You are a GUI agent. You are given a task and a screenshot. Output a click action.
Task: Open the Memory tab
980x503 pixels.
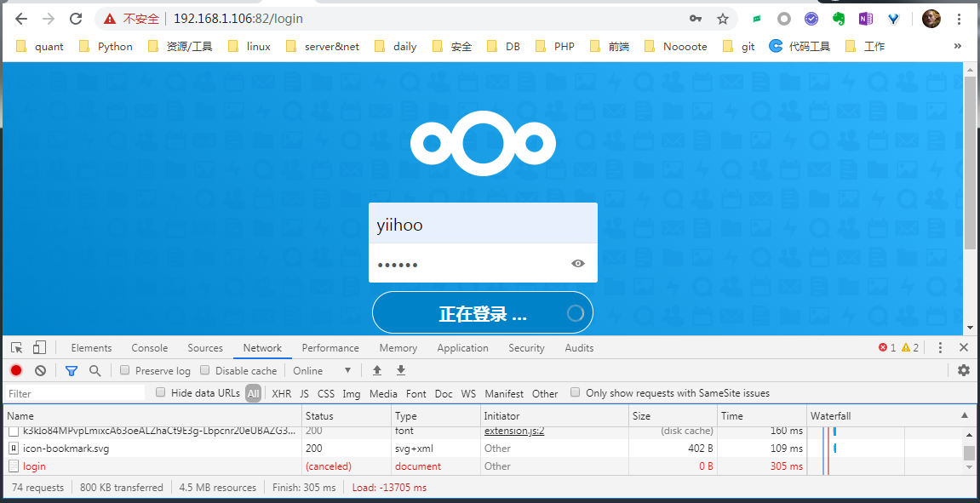398,348
